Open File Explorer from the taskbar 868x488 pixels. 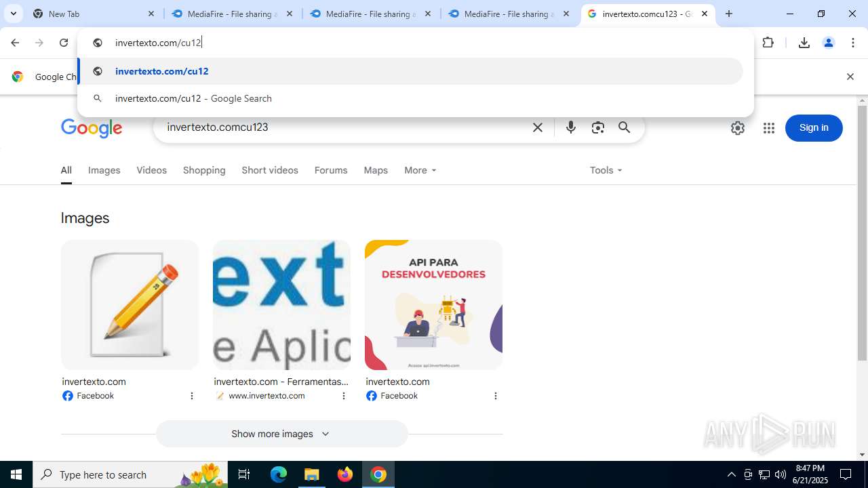312,474
